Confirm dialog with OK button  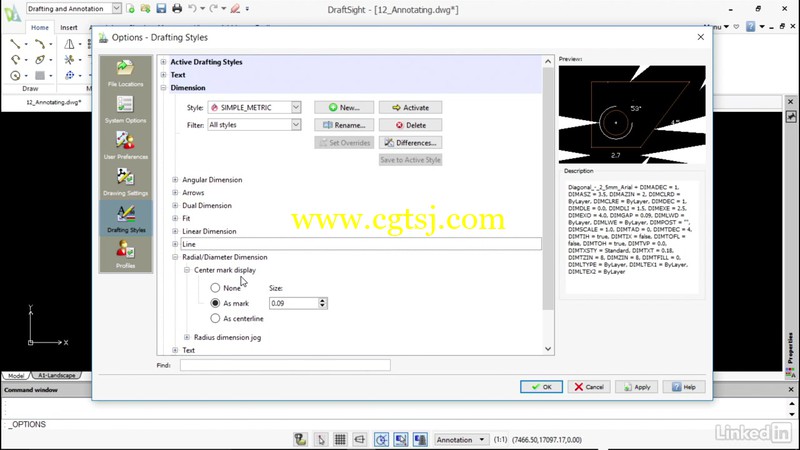tap(541, 387)
